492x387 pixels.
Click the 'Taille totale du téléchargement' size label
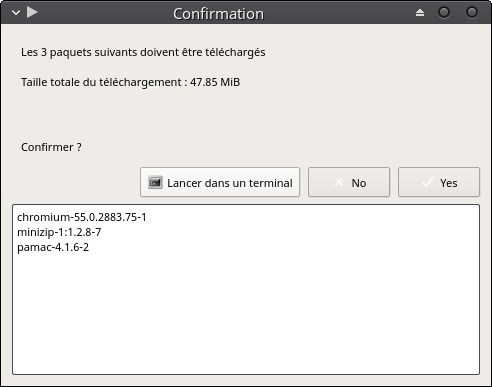pyautogui.click(x=130, y=82)
